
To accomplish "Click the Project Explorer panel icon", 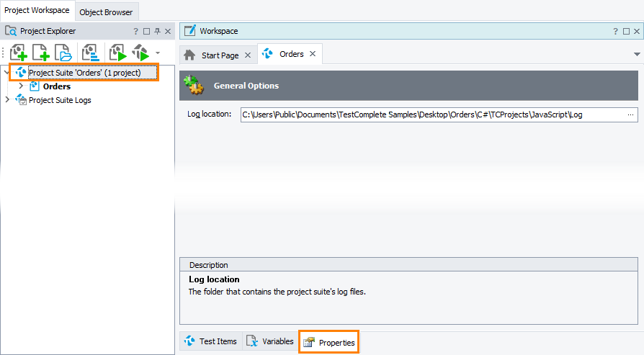I will (x=11, y=31).
